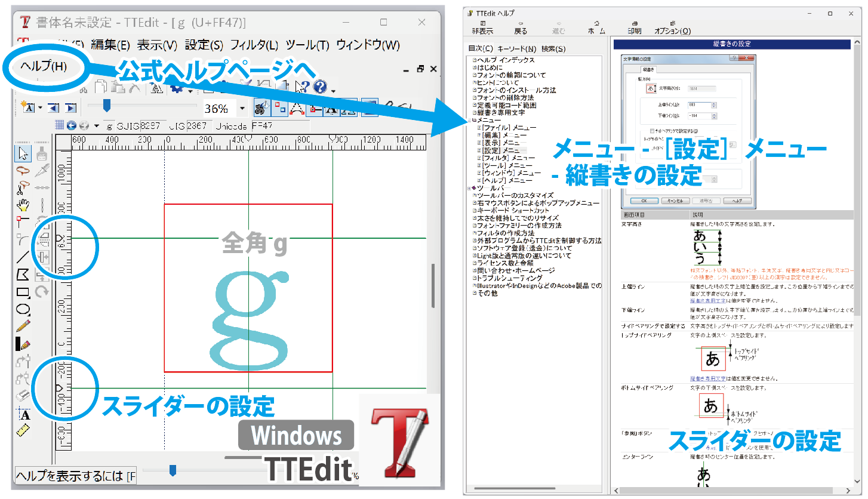Select the ellipse tool

[23, 309]
